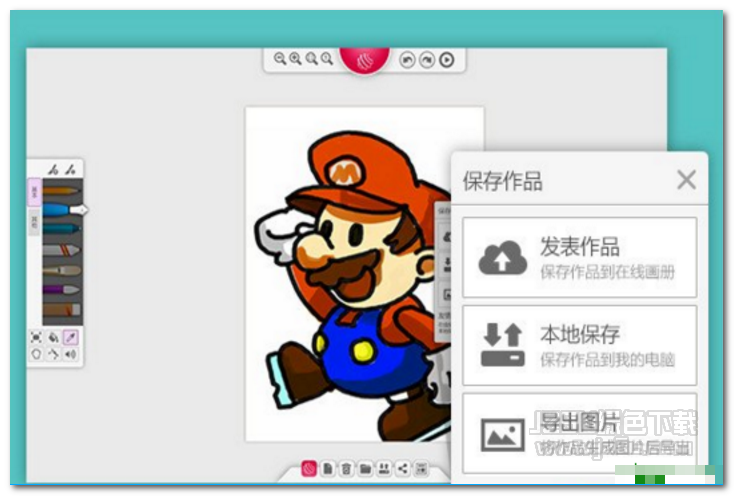Click the last icon in bottom toolbar
The width and height of the screenshot is (734, 496).
(x=422, y=468)
